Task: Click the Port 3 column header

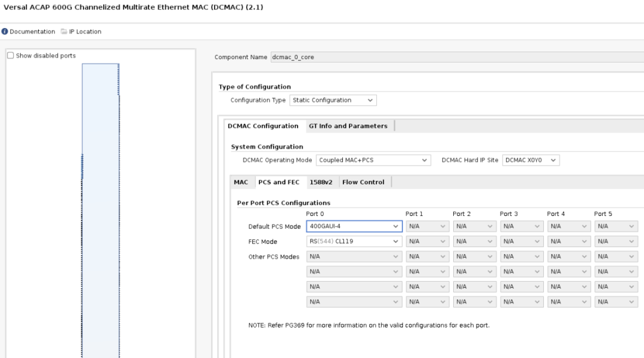Action: [509, 214]
